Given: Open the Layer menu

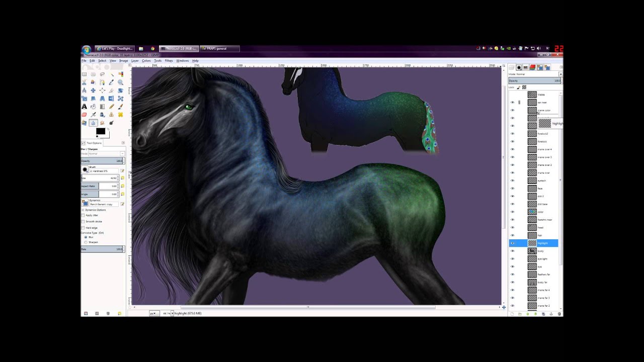Looking at the screenshot, I should [135, 60].
